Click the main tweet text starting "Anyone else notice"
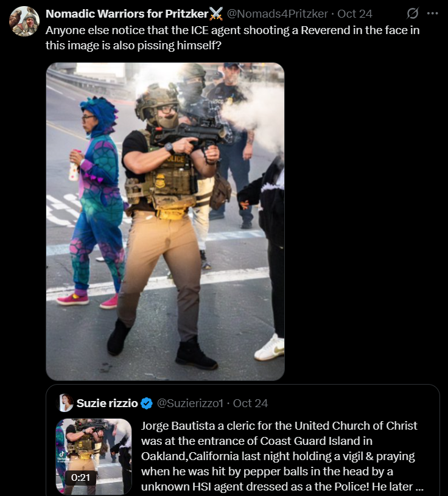448x496 pixels. [x=233, y=38]
